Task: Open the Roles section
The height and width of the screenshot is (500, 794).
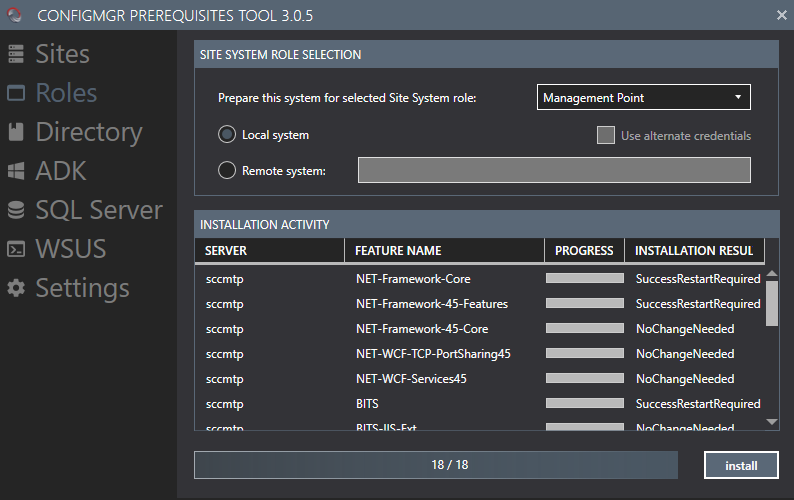Action: 66,93
